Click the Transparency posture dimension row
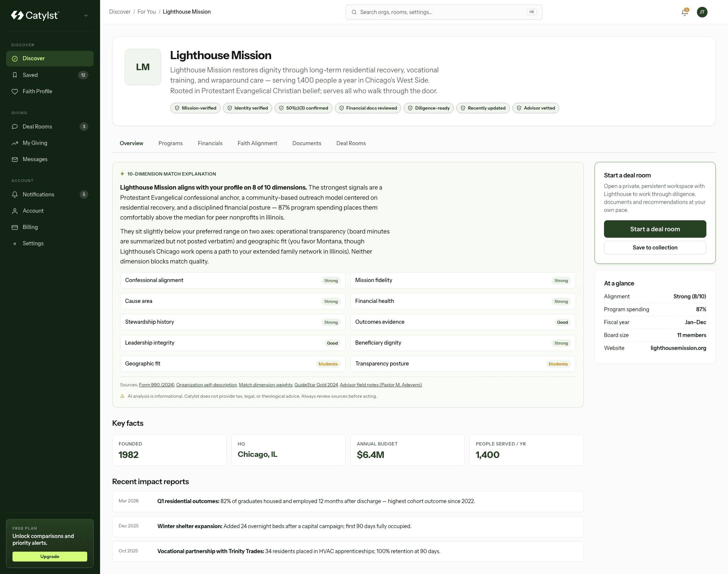The image size is (728, 574). (463, 364)
